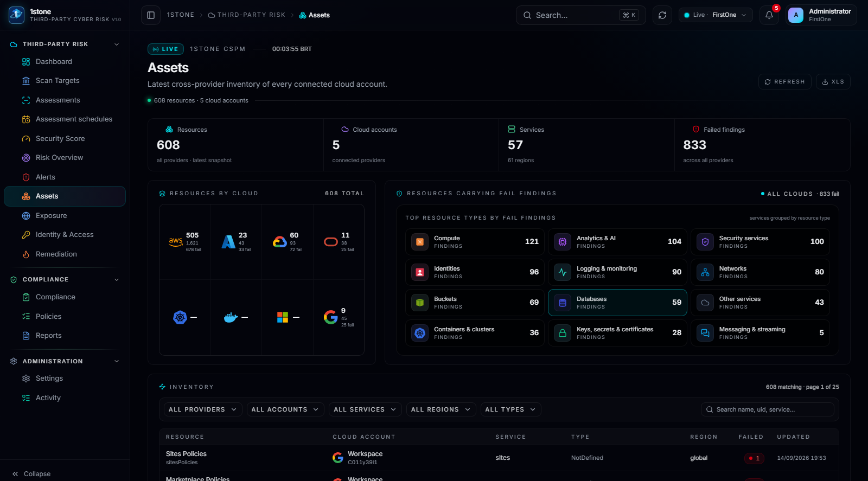Click the global Search box
This screenshot has height=481, width=868.
click(581, 15)
